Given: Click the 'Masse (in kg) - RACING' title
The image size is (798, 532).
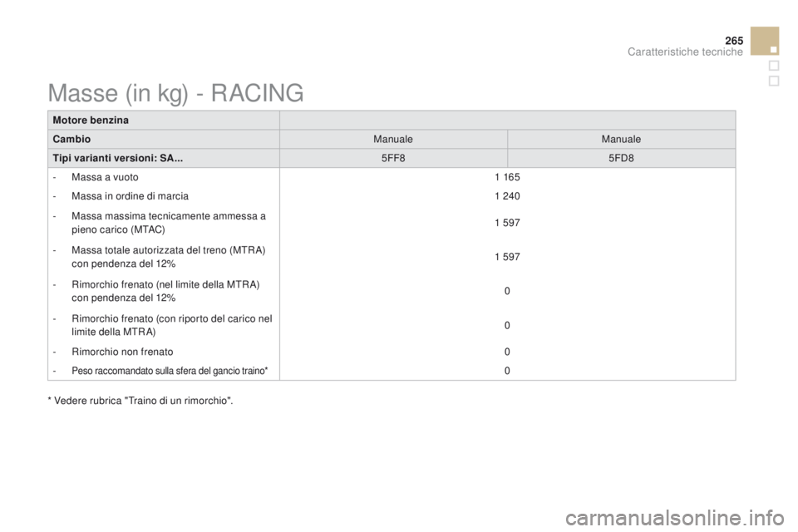Looking at the screenshot, I should tap(175, 93).
